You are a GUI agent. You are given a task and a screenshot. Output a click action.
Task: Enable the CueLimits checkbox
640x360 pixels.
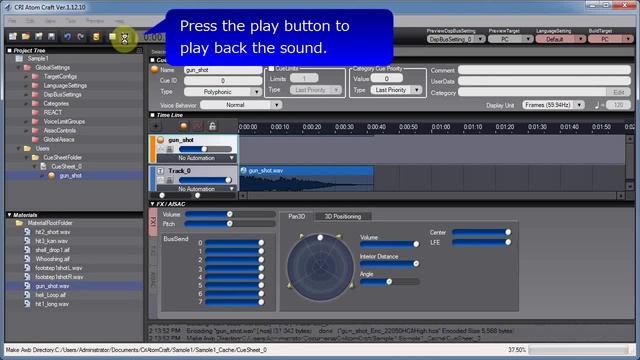click(x=271, y=69)
